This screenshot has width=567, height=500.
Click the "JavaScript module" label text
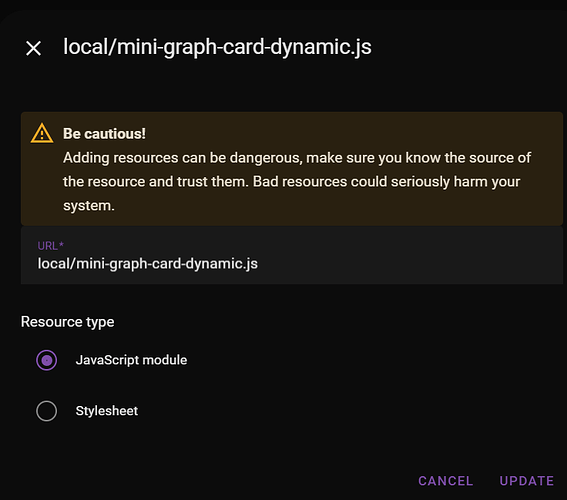(131, 360)
